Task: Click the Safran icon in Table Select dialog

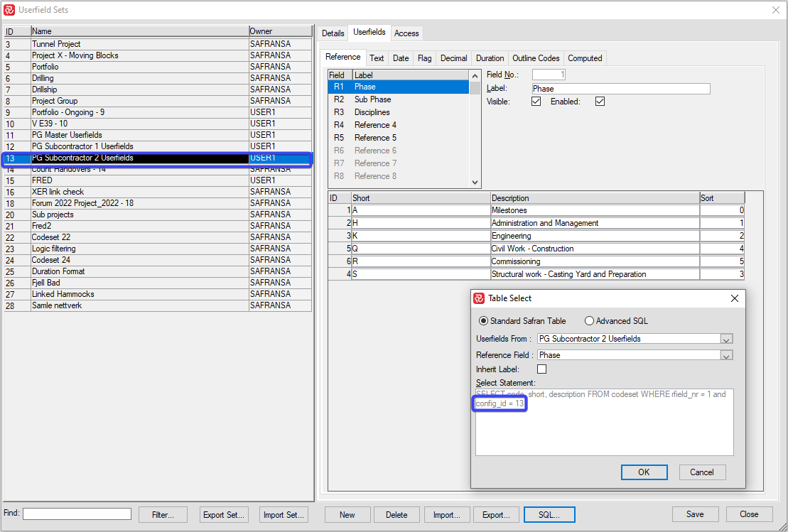Action: [479, 298]
